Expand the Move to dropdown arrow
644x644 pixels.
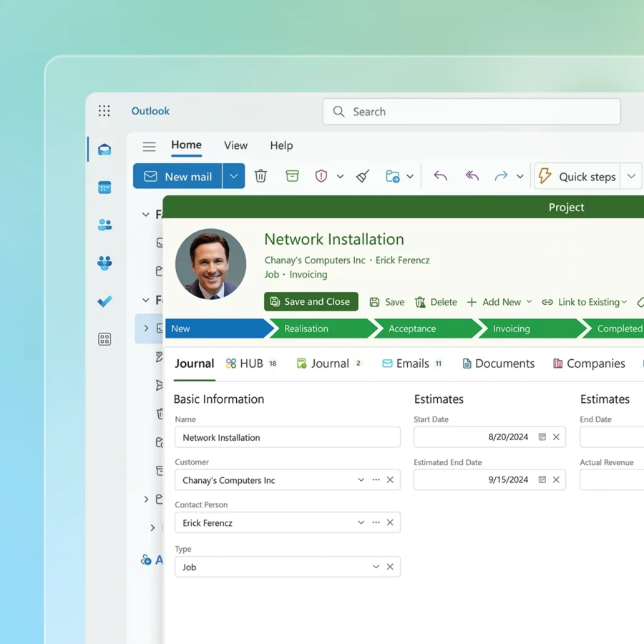point(410,177)
